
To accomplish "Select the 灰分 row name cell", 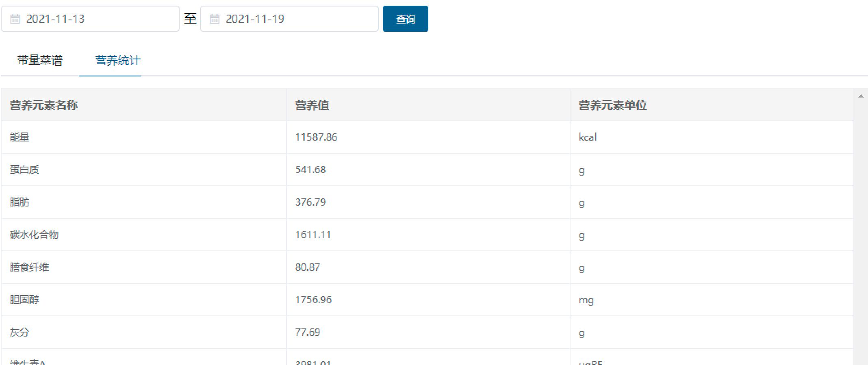I will tap(20, 332).
